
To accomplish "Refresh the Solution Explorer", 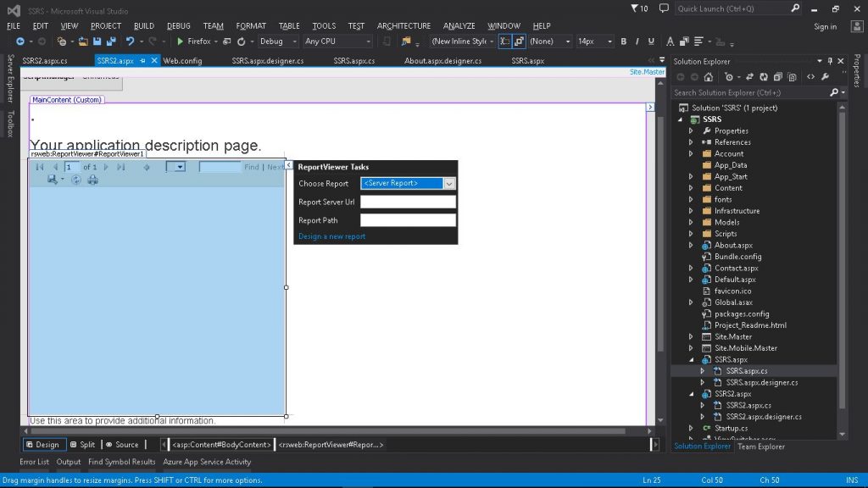I will click(x=764, y=77).
